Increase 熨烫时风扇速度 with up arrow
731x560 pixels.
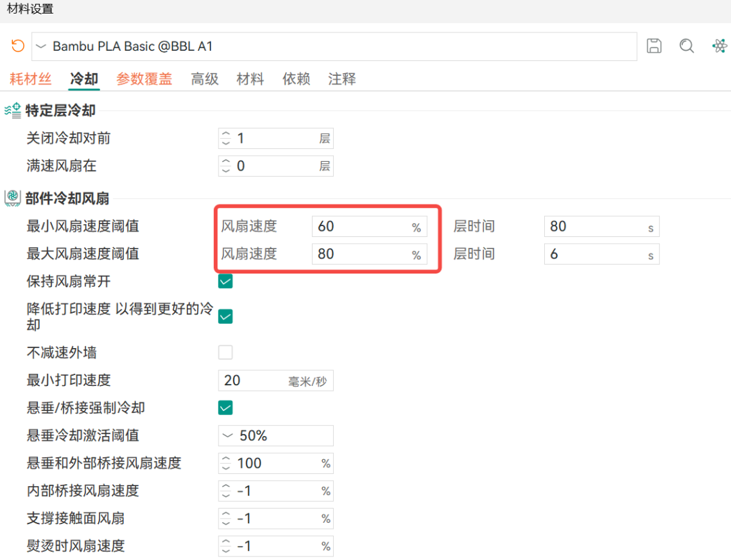(x=226, y=541)
